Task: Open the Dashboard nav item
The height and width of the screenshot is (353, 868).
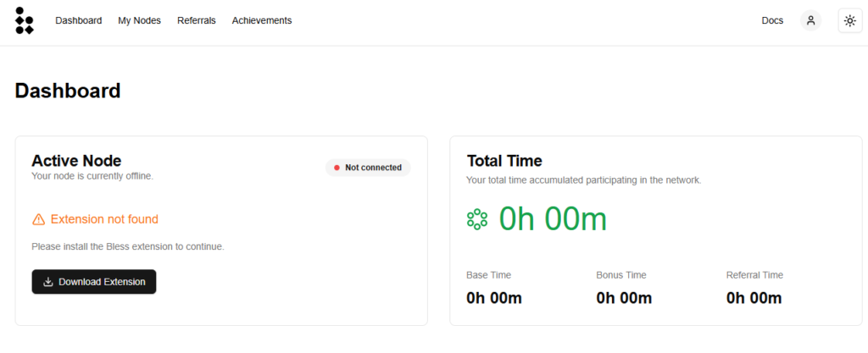Action: 79,20
